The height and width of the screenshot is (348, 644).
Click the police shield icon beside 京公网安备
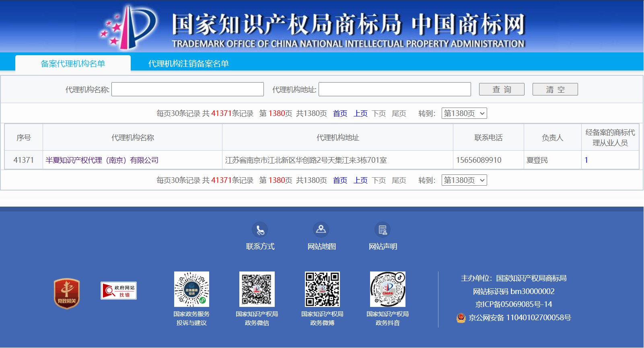[461, 318]
